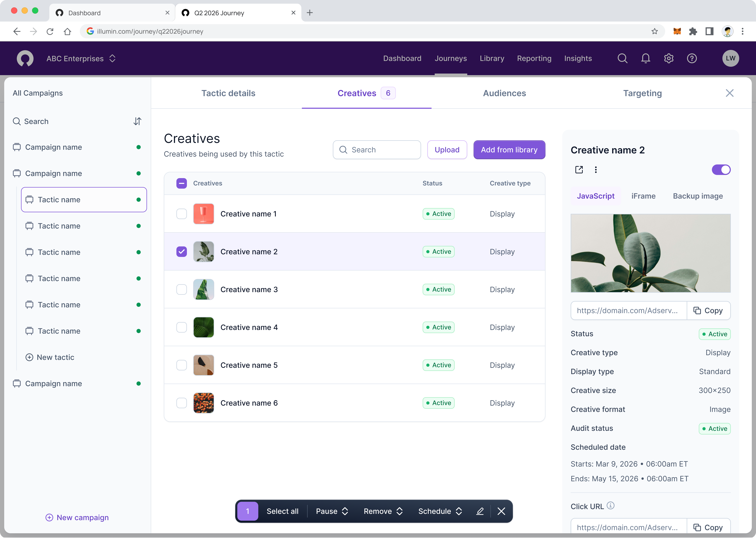Image resolution: width=756 pixels, height=538 pixels.
Task: Open the help question mark icon
Action: coord(692,58)
